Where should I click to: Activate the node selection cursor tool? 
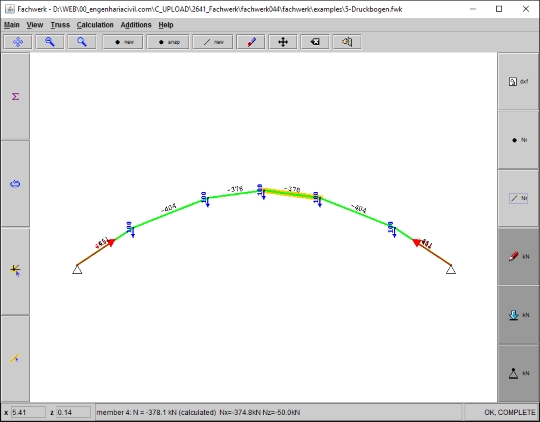15,271
